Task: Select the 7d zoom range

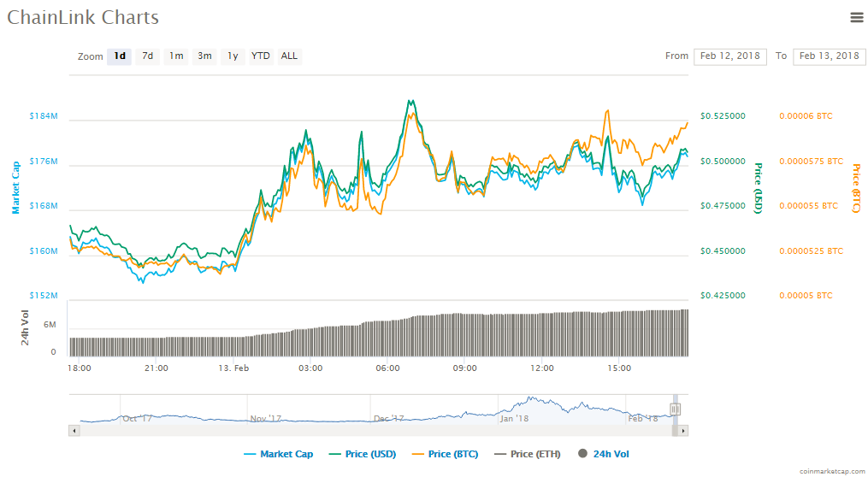Action: point(147,56)
